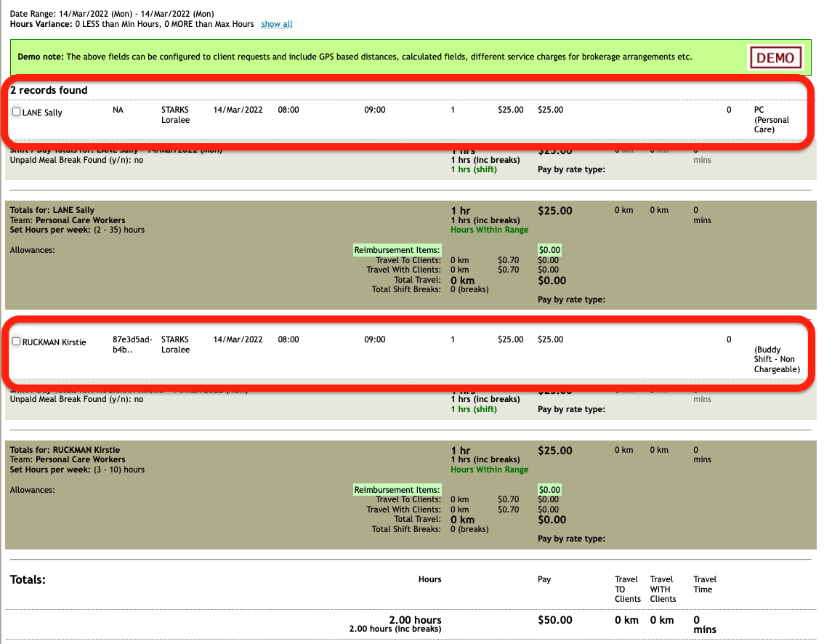Image resolution: width=832 pixels, height=644 pixels.
Task: Select the checkbox for RUCKMAN Kirstie's shift record
Action: coord(16,340)
